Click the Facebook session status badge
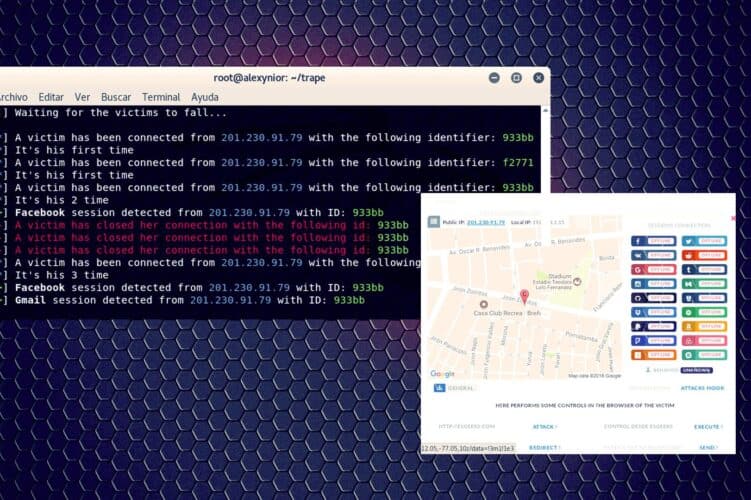 653,241
